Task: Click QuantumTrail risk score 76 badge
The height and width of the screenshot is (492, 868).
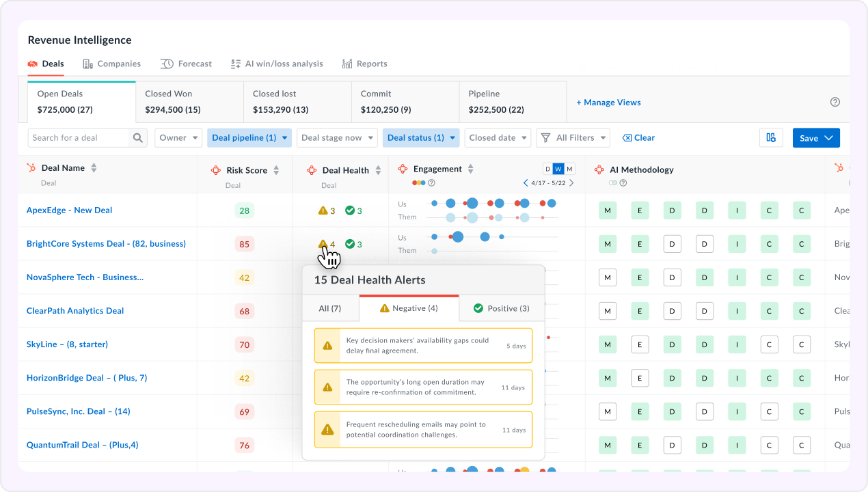Action: [244, 445]
